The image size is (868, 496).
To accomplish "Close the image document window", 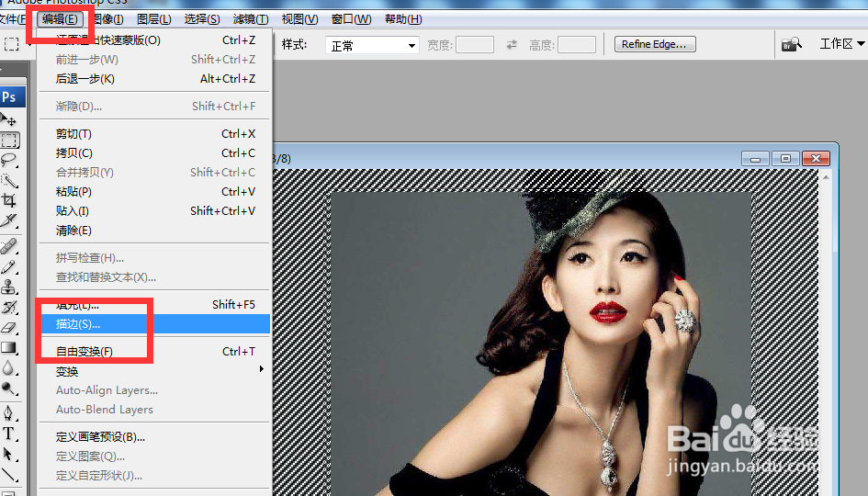I will (x=816, y=159).
